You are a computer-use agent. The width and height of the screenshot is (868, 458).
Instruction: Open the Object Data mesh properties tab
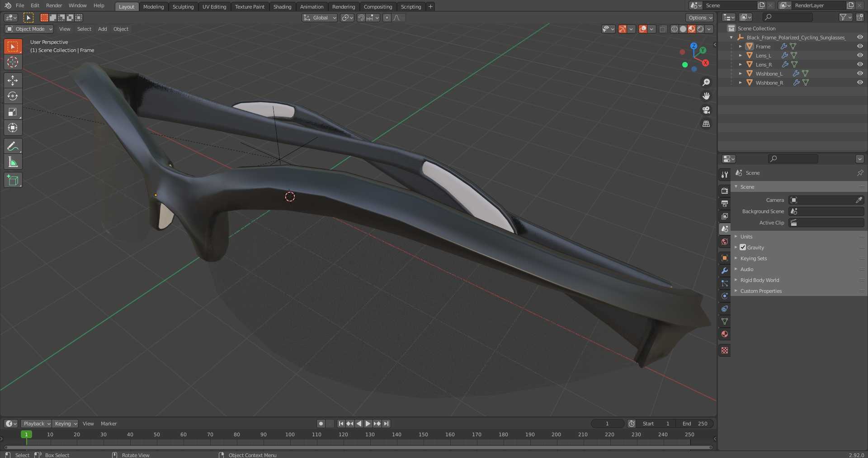(x=725, y=321)
